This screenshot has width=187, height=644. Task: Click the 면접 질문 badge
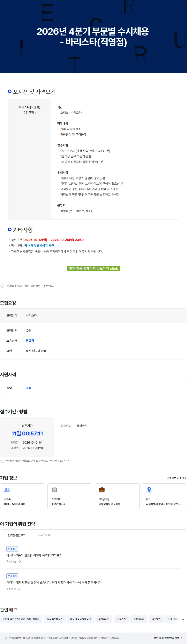(x=12, y=549)
